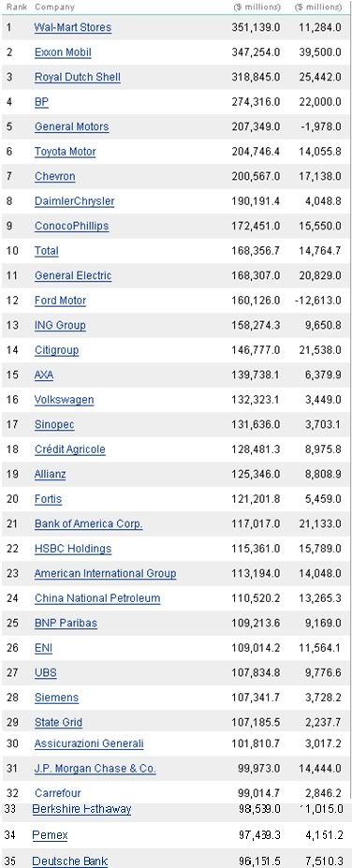This screenshot has width=352, height=868.
Task: Select the ConocoPhillips company link
Action: [71, 226]
